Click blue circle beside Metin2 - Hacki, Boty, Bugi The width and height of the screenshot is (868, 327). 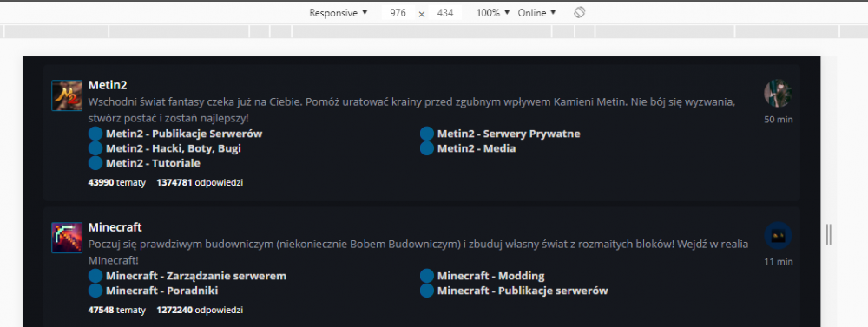pyautogui.click(x=95, y=148)
